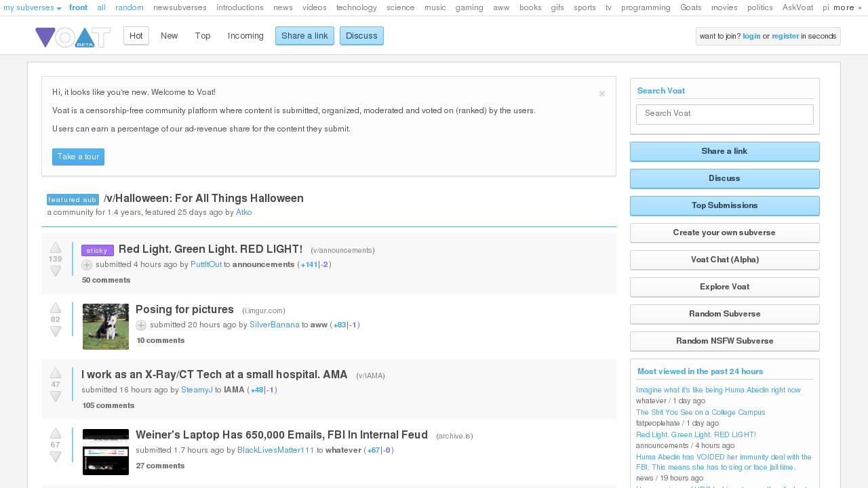Image resolution: width=868 pixels, height=488 pixels.
Task: Dismiss the welcome message box
Action: [x=602, y=94]
